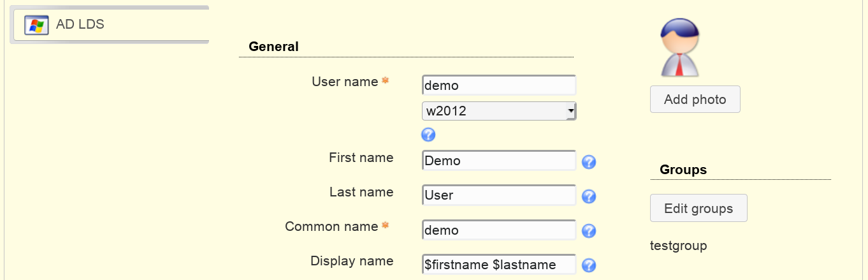The image size is (868, 280).
Task: Show help for the Common name field
Action: (589, 231)
